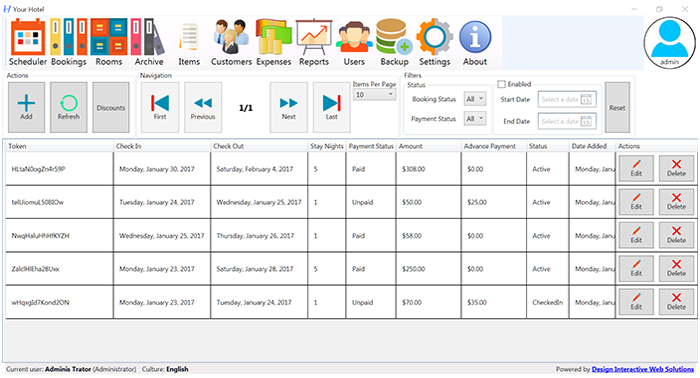
Task: Edit booking ZalclHlEha28Uxx
Action: coord(636,268)
